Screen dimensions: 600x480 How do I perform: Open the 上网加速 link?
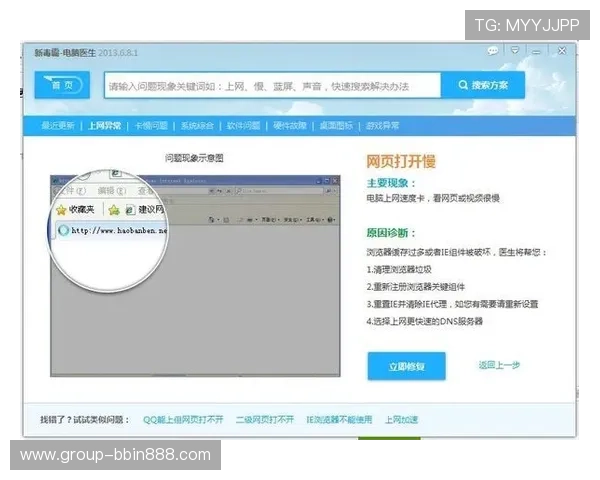coord(401,420)
